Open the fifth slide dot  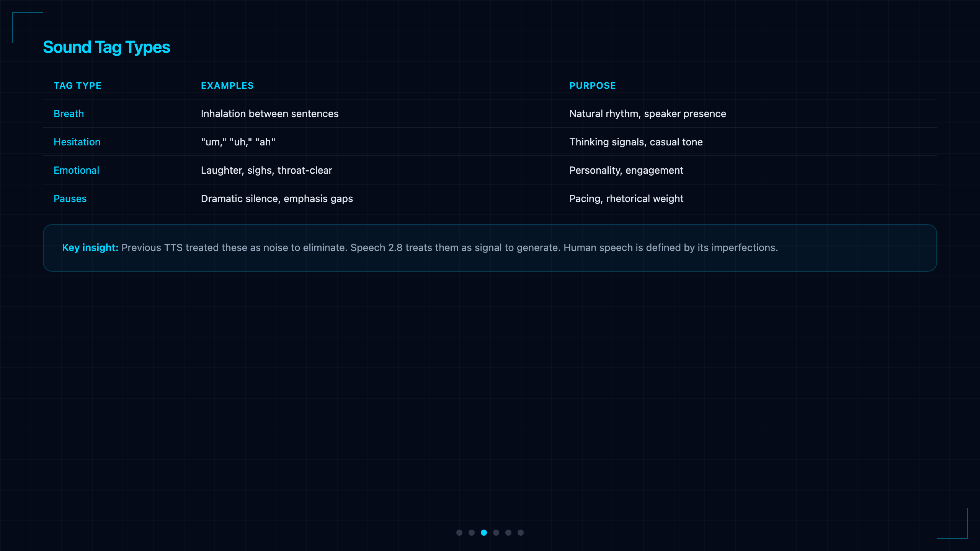click(508, 533)
